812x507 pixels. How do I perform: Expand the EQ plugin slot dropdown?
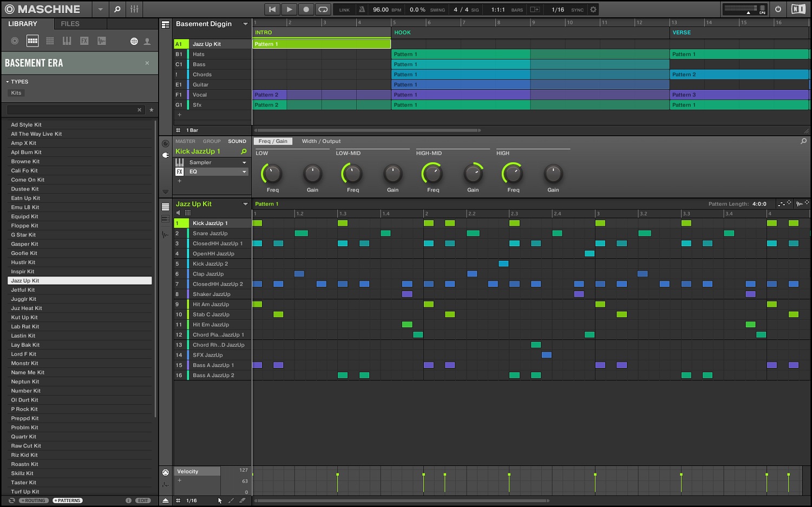pyautogui.click(x=244, y=172)
